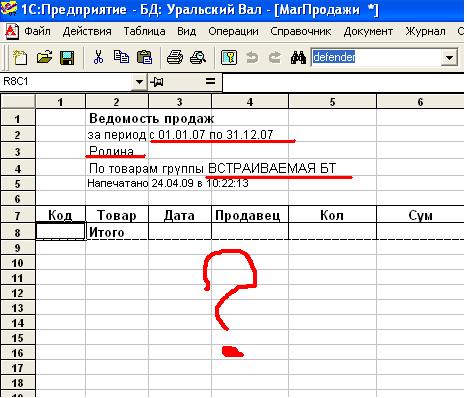Click the formula bar entry area
Viewport: 467px width, 398px height.
coord(343,82)
